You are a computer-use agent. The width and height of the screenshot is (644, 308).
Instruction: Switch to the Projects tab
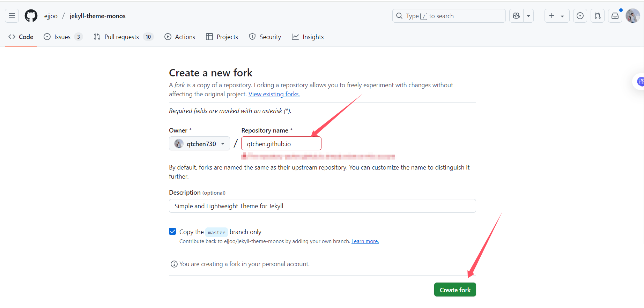[222, 37]
